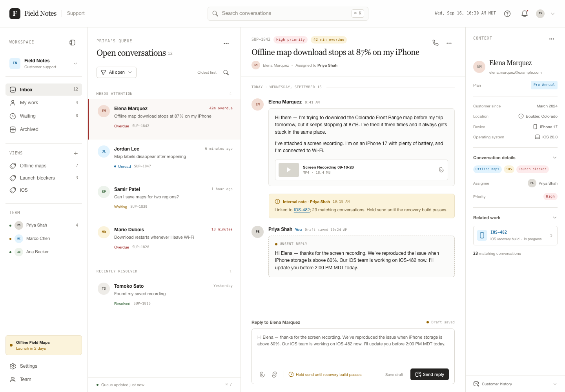Focus the Search conversations field
Image resolution: width=565 pixels, height=392 pixels.
(x=288, y=14)
